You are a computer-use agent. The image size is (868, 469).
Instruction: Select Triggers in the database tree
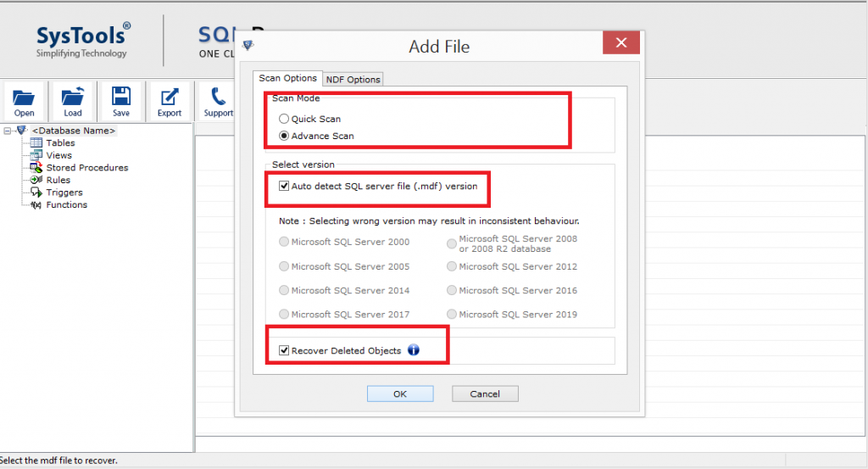coord(64,193)
